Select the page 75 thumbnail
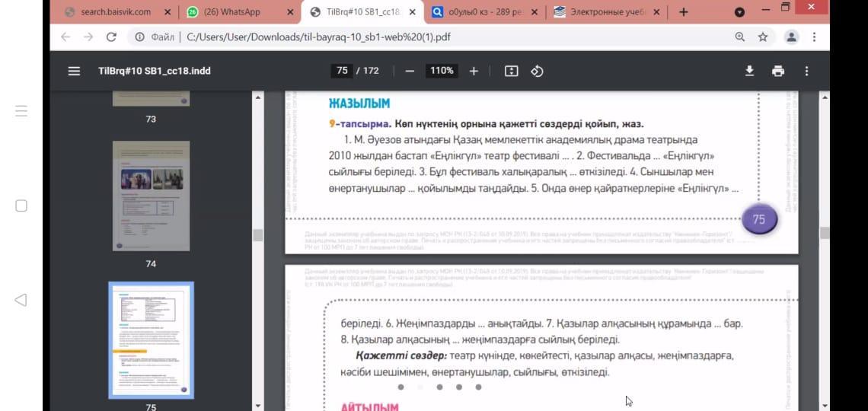868x411 pixels. pyautogui.click(x=151, y=340)
